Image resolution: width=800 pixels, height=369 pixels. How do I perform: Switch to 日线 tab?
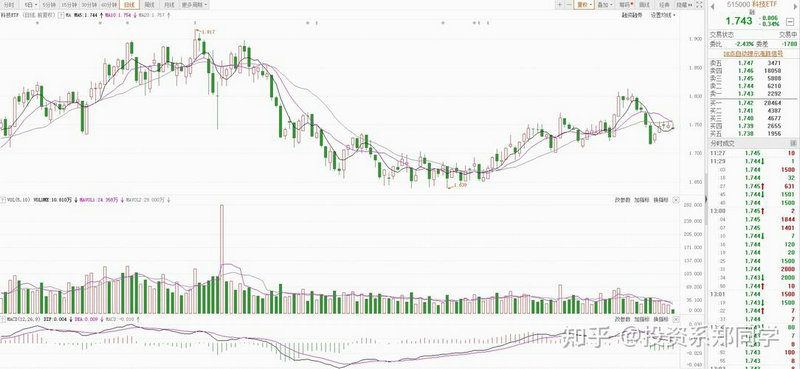click(x=129, y=5)
